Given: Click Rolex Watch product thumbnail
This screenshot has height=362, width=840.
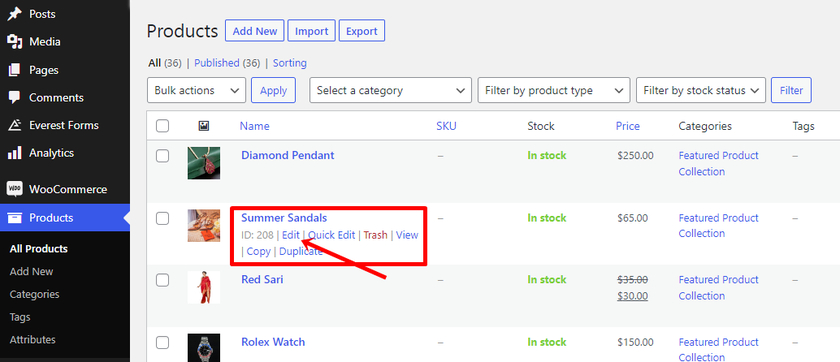Looking at the screenshot, I should (204, 348).
